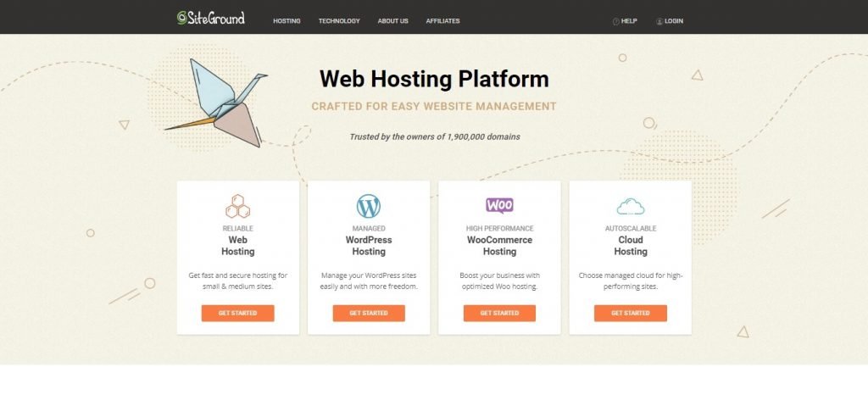Click 'Get fast and secure hosting' description
The height and width of the screenshot is (395, 868).
coord(238,281)
